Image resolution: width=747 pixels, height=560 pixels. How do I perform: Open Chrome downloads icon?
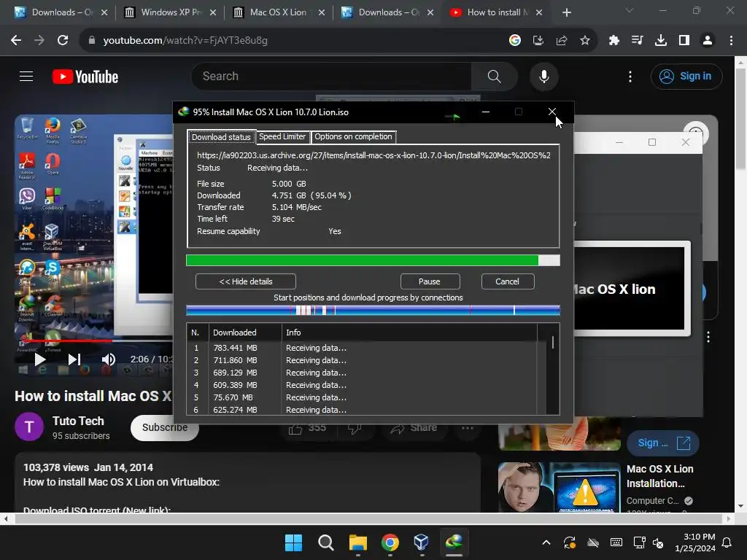[661, 41]
